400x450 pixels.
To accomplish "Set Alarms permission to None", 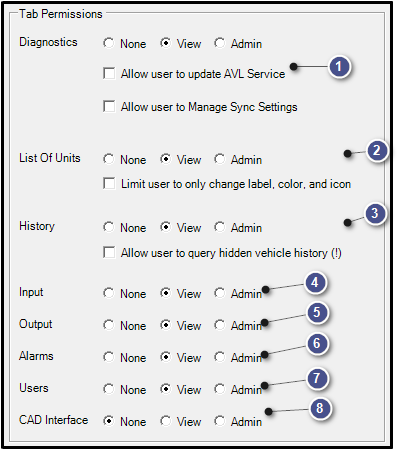I will pyautogui.click(x=109, y=357).
